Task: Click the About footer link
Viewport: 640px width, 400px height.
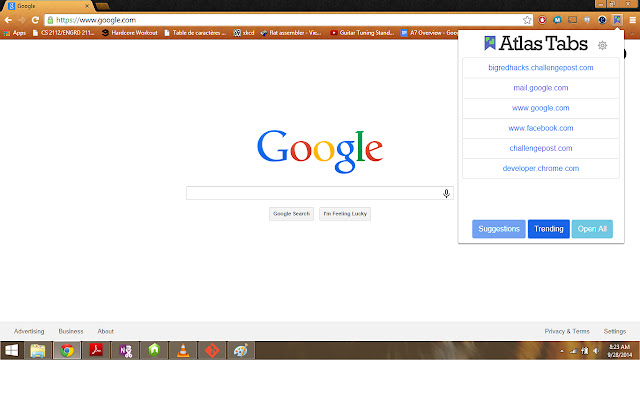Action: (x=105, y=331)
